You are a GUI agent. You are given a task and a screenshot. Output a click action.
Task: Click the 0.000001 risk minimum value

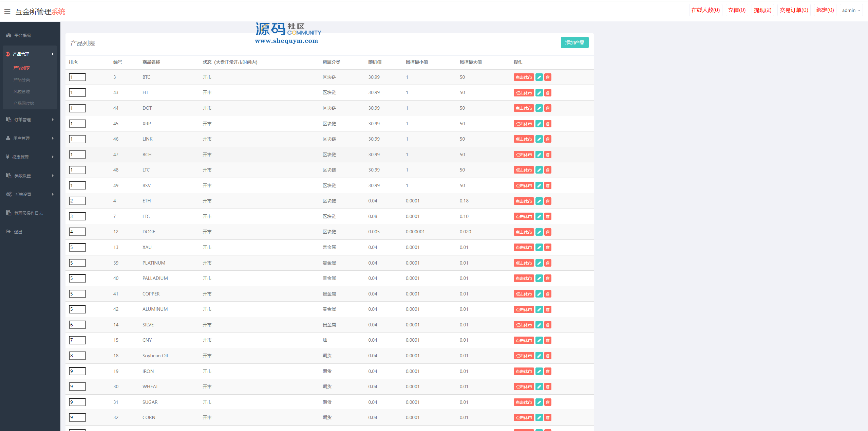pos(415,232)
